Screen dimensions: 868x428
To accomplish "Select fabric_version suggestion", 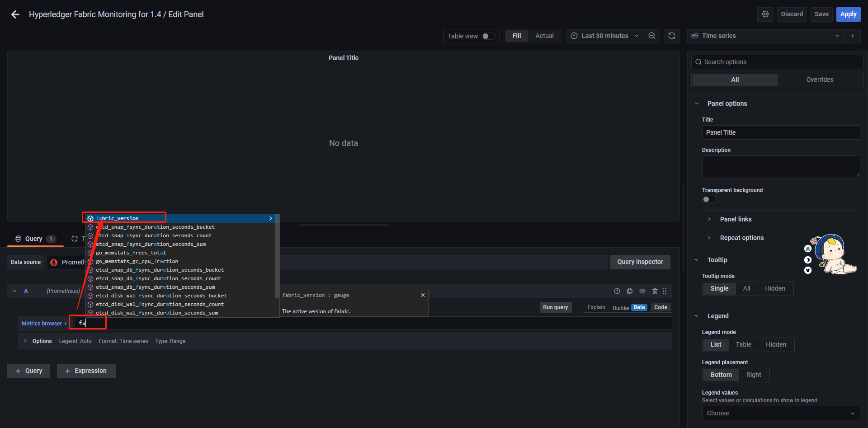I will coord(180,218).
